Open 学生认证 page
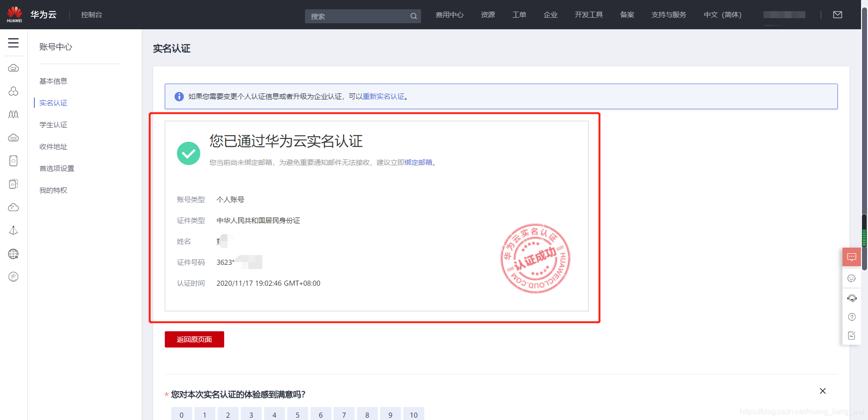 [53, 125]
